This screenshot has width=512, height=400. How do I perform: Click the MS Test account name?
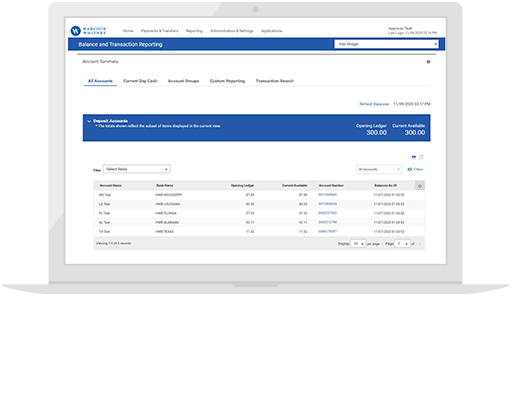pyautogui.click(x=105, y=195)
